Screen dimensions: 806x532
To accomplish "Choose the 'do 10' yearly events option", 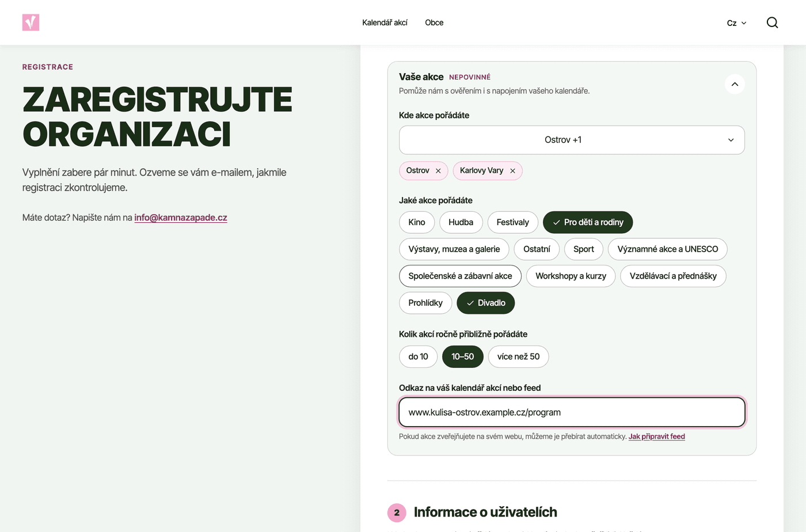I will pos(418,356).
